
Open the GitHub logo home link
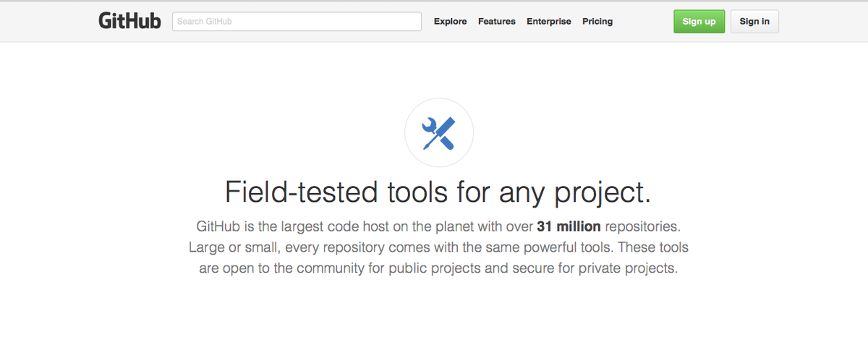click(129, 21)
